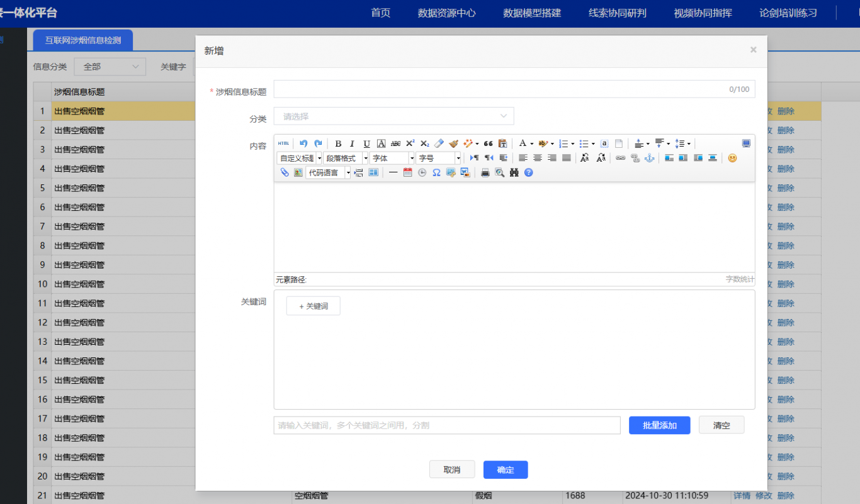Screen dimensions: 860x504
Task: Open 数据资源中心 navigation item
Action: coord(447,13)
